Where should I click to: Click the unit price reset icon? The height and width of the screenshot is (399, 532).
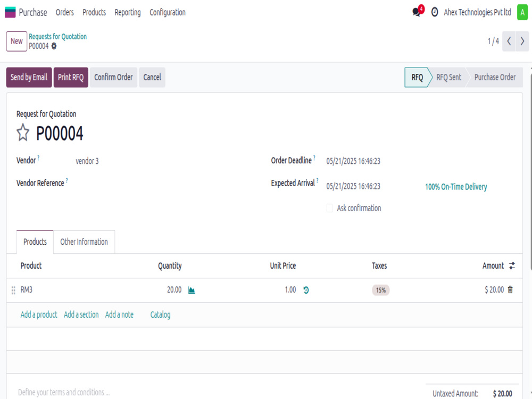pyautogui.click(x=306, y=290)
